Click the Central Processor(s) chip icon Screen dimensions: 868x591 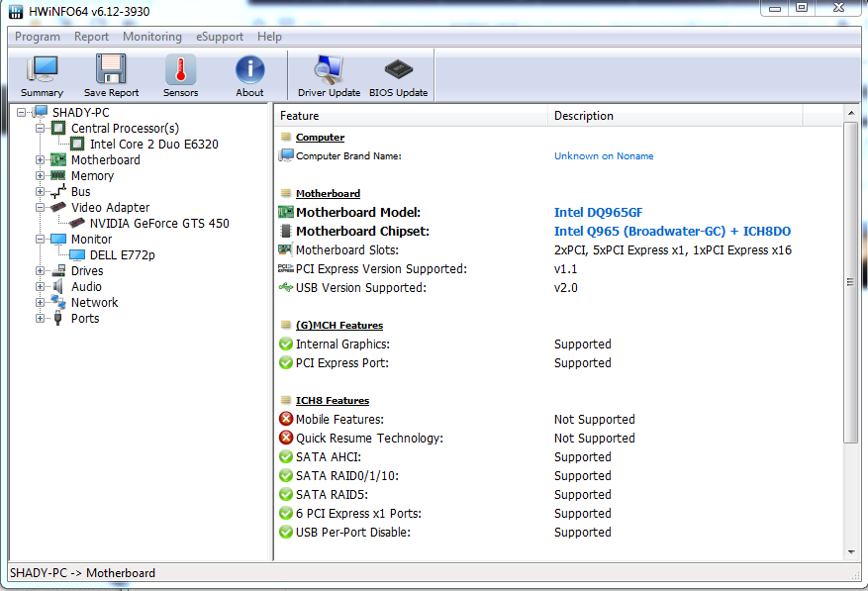click(x=58, y=129)
